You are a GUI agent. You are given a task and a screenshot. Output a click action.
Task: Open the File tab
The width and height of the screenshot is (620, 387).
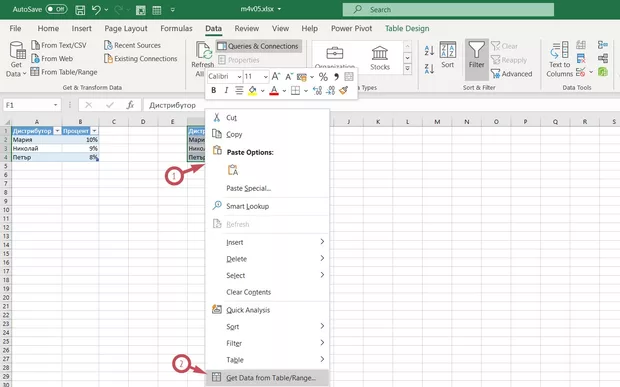15,28
